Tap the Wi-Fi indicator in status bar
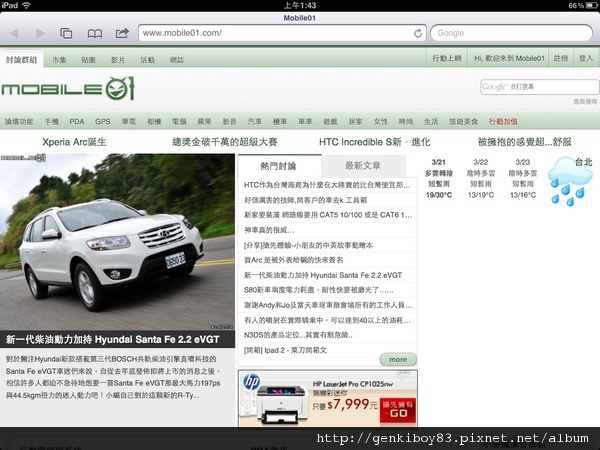This screenshot has width=600, height=450. [26, 5]
